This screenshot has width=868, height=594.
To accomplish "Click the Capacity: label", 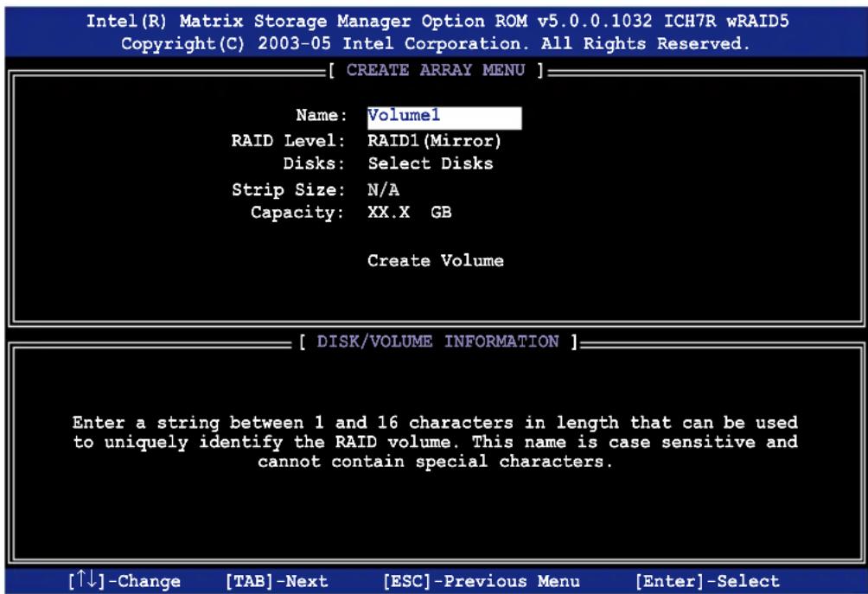I will [x=297, y=213].
